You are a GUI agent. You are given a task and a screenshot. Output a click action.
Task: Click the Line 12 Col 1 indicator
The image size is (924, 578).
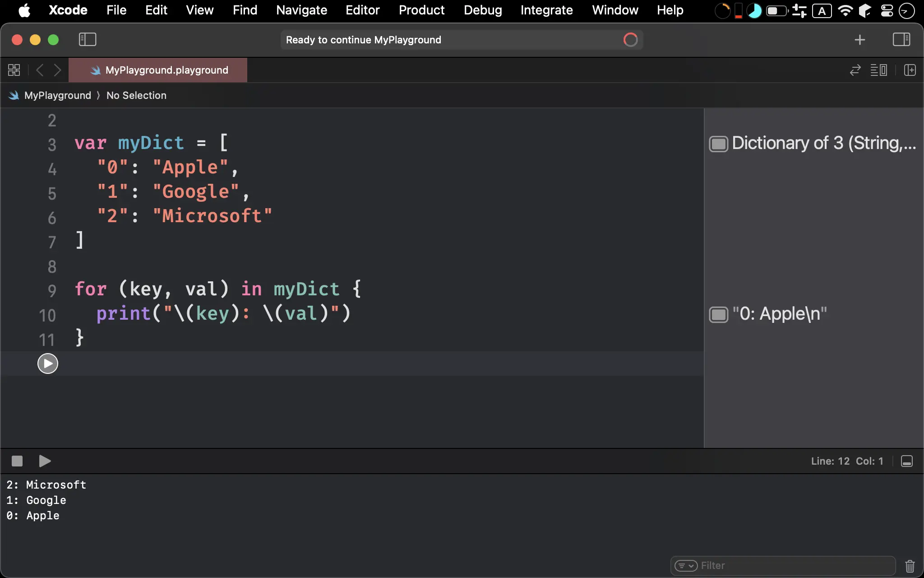847,461
